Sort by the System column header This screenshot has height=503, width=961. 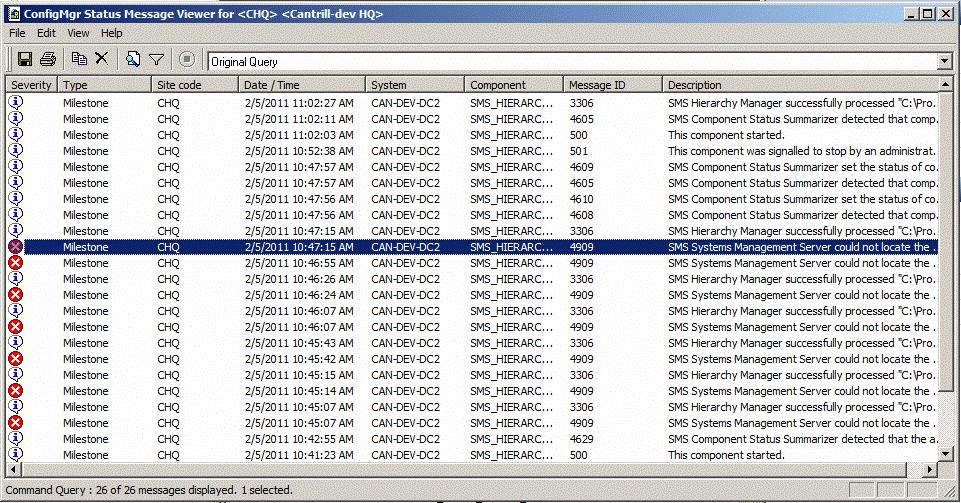point(415,85)
